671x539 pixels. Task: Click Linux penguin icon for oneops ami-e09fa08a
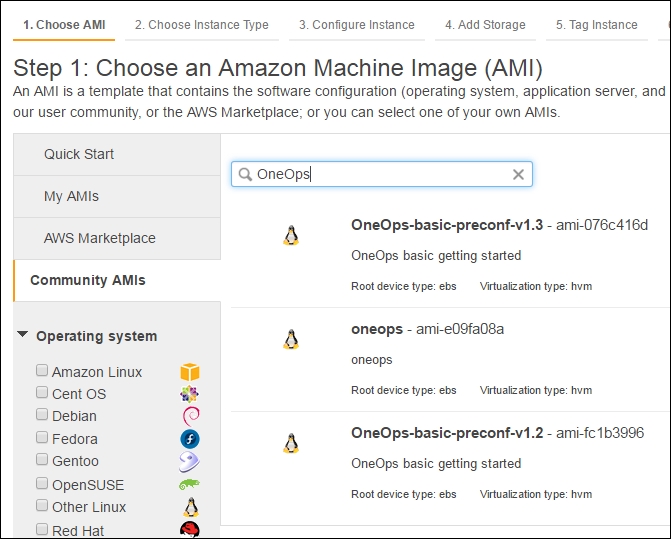click(291, 339)
